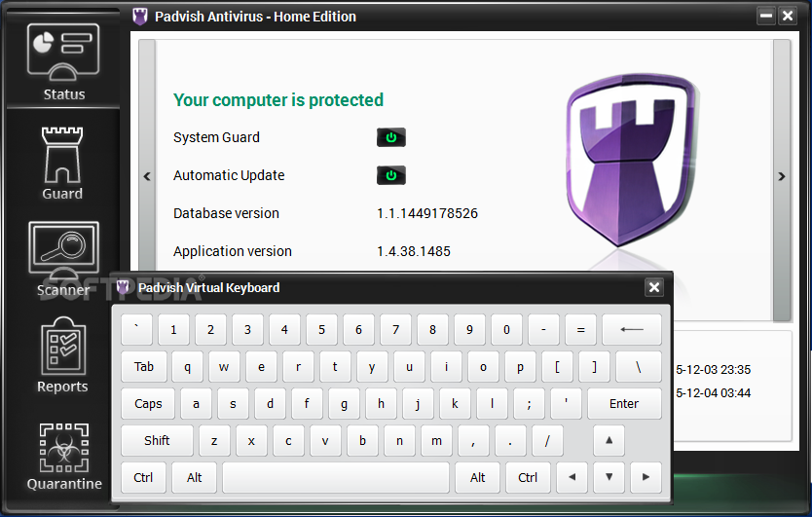Click the right bracket key

click(x=594, y=367)
